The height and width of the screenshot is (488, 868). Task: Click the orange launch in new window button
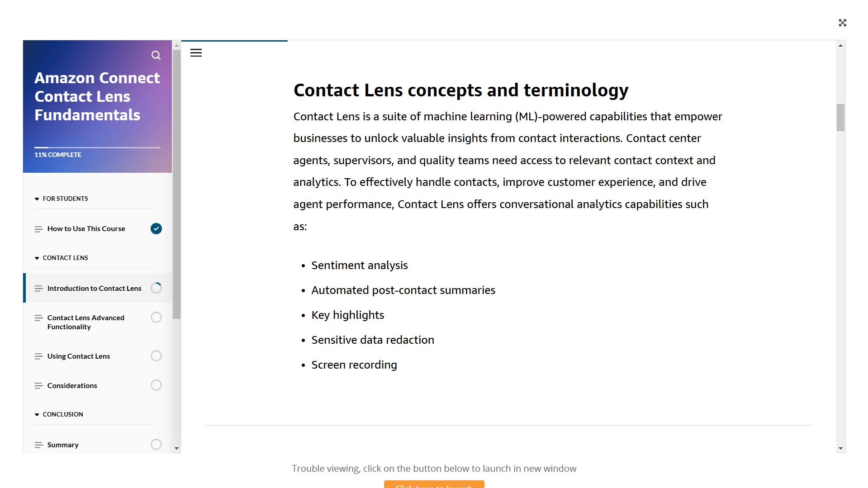(x=434, y=484)
